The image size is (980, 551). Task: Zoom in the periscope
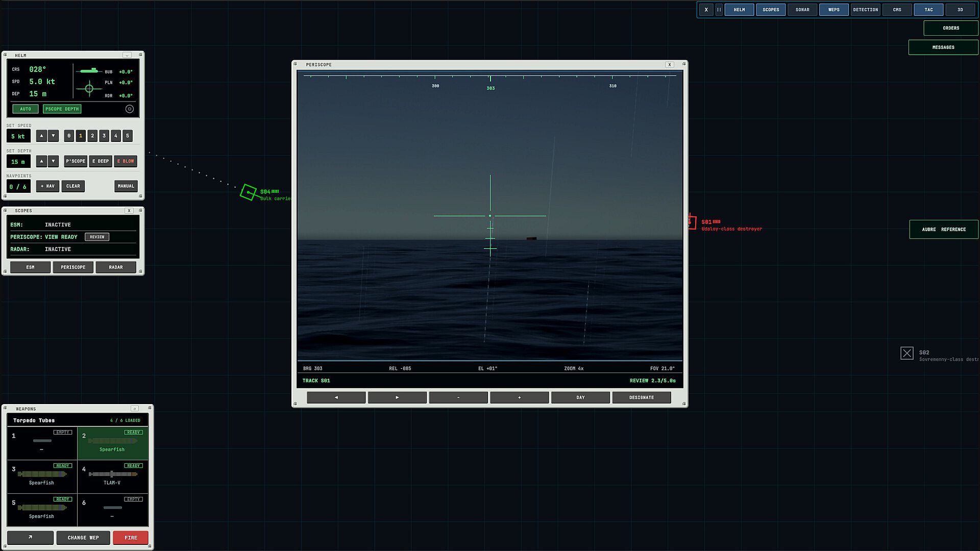(x=519, y=397)
